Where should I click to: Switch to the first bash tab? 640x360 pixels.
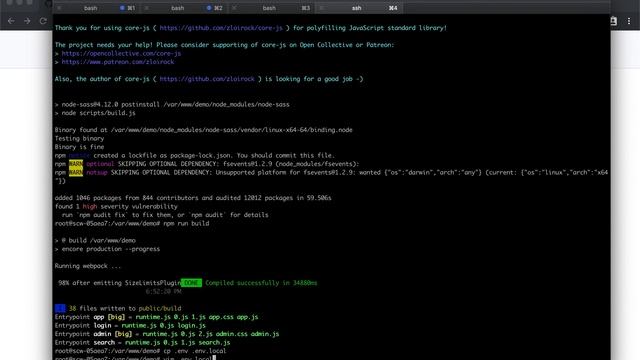tap(91, 8)
